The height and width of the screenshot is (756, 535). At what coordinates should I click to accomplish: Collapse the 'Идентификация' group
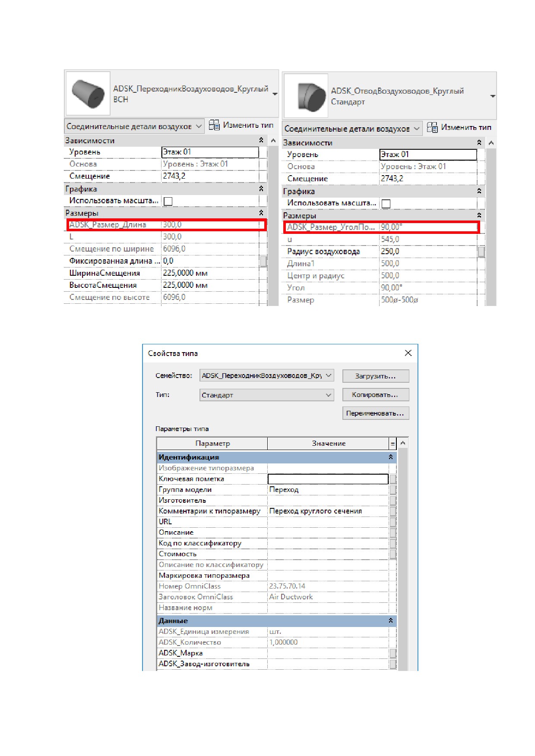click(x=391, y=457)
